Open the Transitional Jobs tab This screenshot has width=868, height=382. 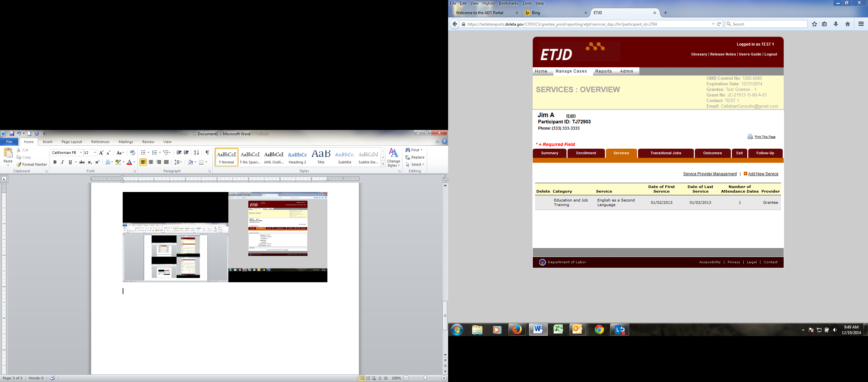(x=666, y=153)
